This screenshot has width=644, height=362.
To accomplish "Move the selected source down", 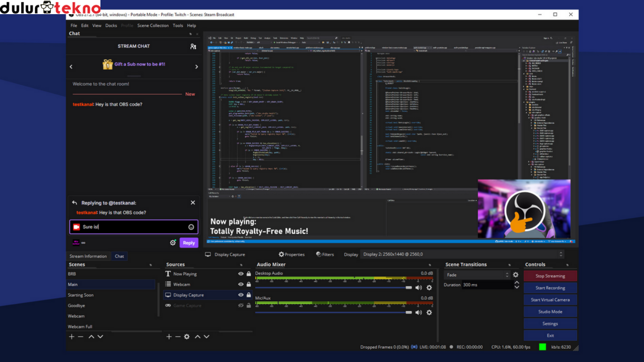I will pyautogui.click(x=206, y=337).
